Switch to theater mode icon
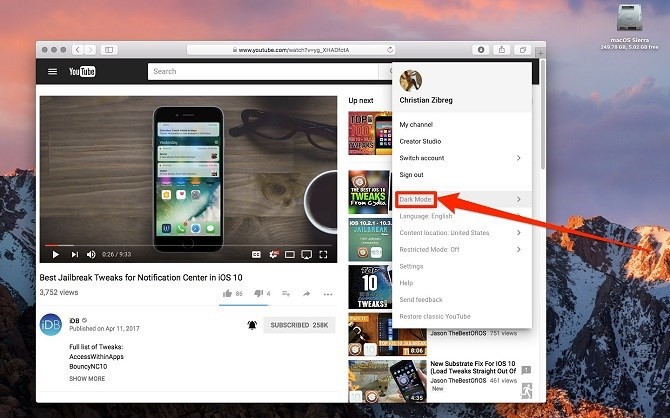 [290, 254]
